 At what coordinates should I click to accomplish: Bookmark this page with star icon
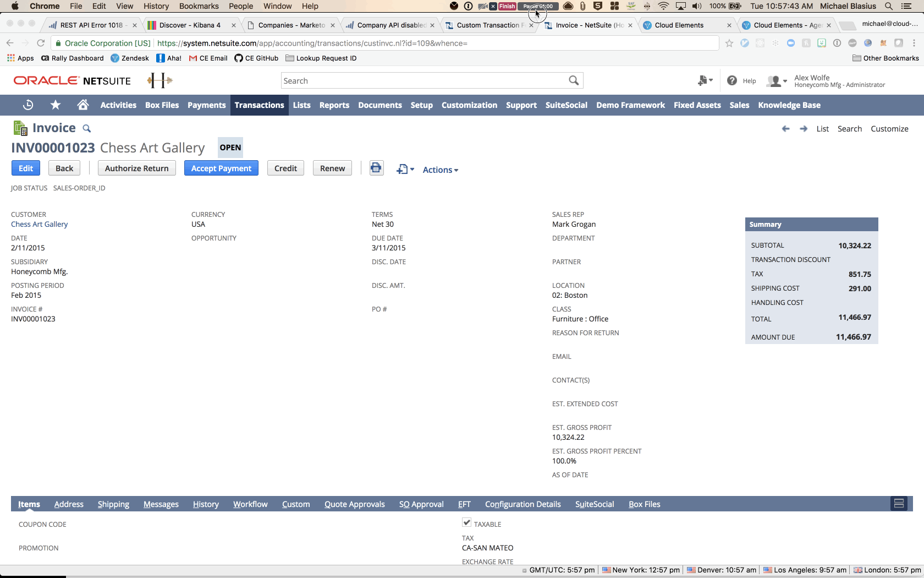pos(729,43)
